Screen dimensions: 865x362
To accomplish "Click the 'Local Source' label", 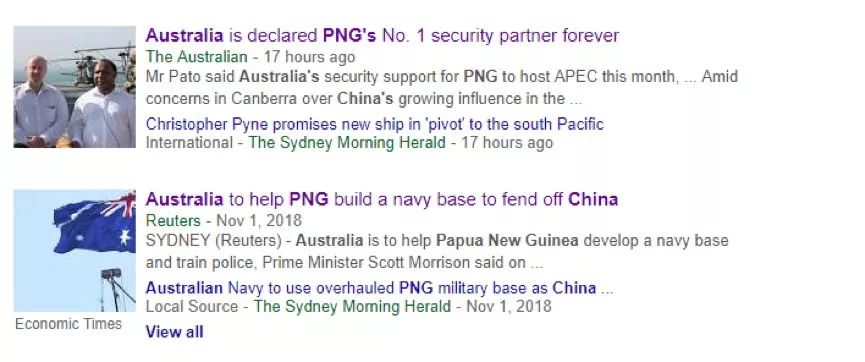I will tap(192, 307).
